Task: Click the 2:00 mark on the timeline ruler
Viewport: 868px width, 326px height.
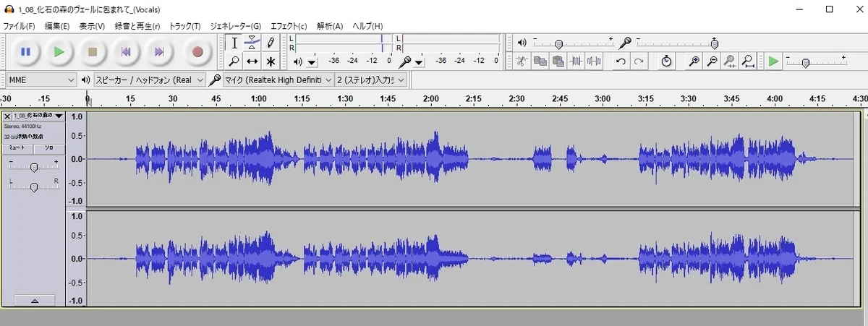Action: (x=431, y=99)
